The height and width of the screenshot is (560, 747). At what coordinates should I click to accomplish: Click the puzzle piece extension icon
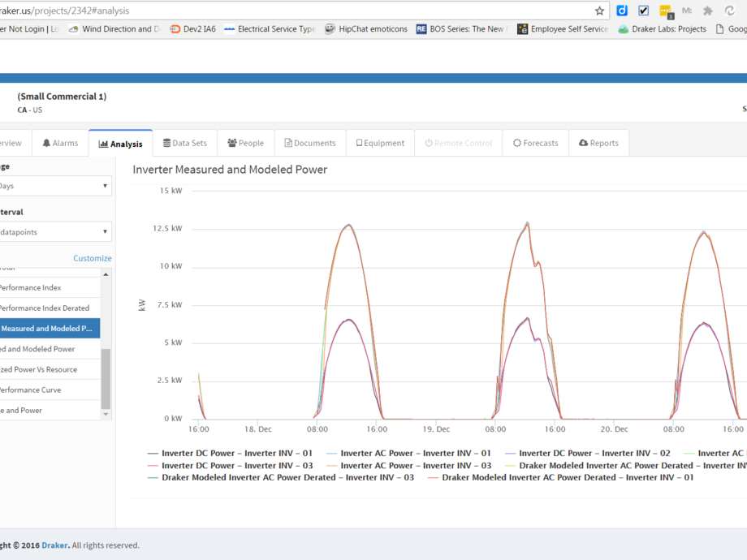click(x=708, y=11)
